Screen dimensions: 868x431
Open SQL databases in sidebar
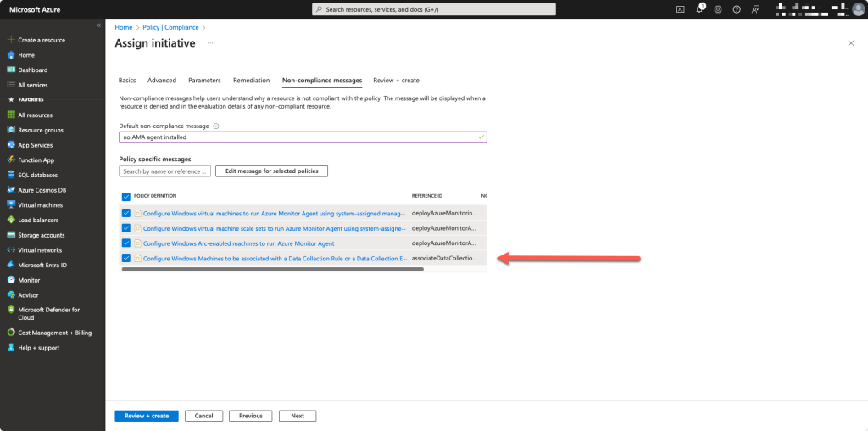pyautogui.click(x=37, y=175)
